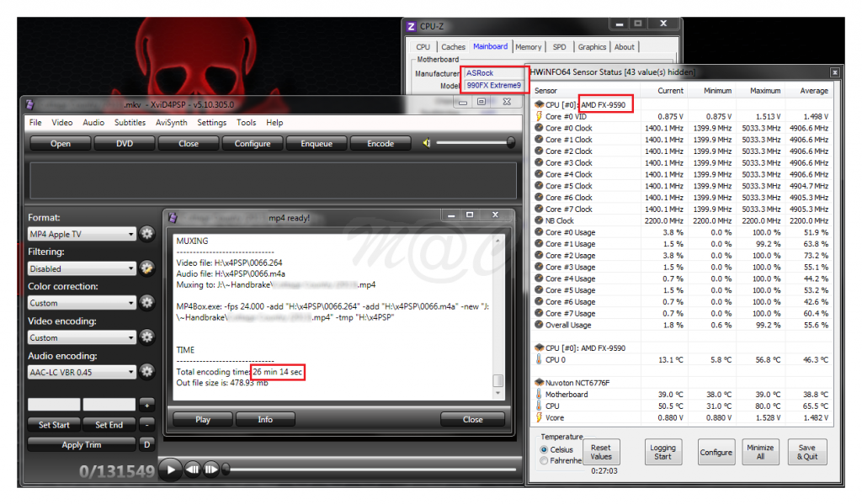Click Reset Values in HWiNFO64
862x504 pixels.
[601, 452]
